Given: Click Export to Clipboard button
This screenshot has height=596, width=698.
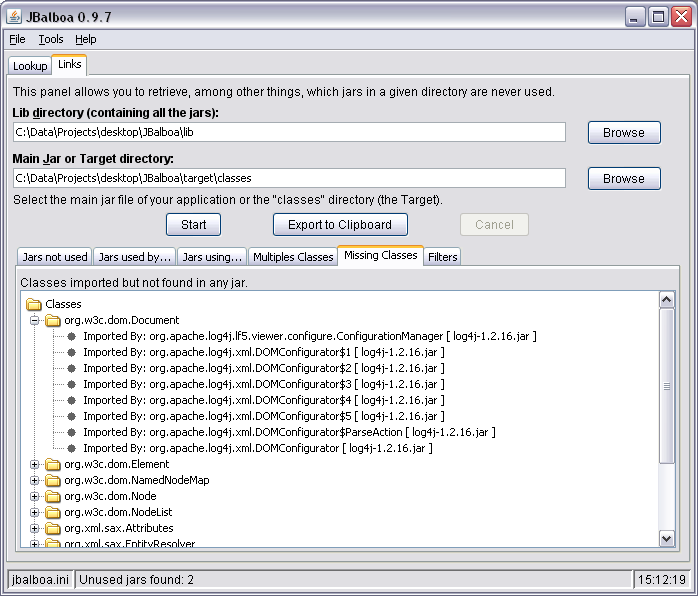Looking at the screenshot, I should pos(340,225).
